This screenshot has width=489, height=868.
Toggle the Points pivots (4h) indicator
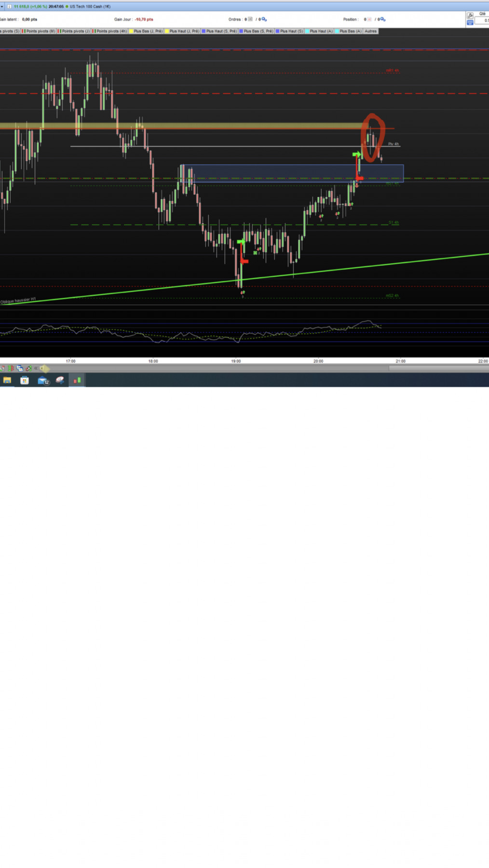pos(109,31)
